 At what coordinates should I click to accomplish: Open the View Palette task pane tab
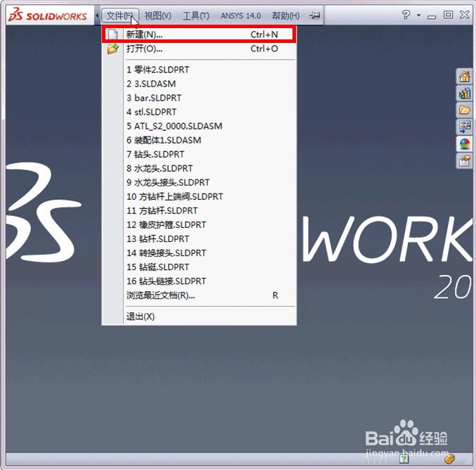[x=465, y=127]
